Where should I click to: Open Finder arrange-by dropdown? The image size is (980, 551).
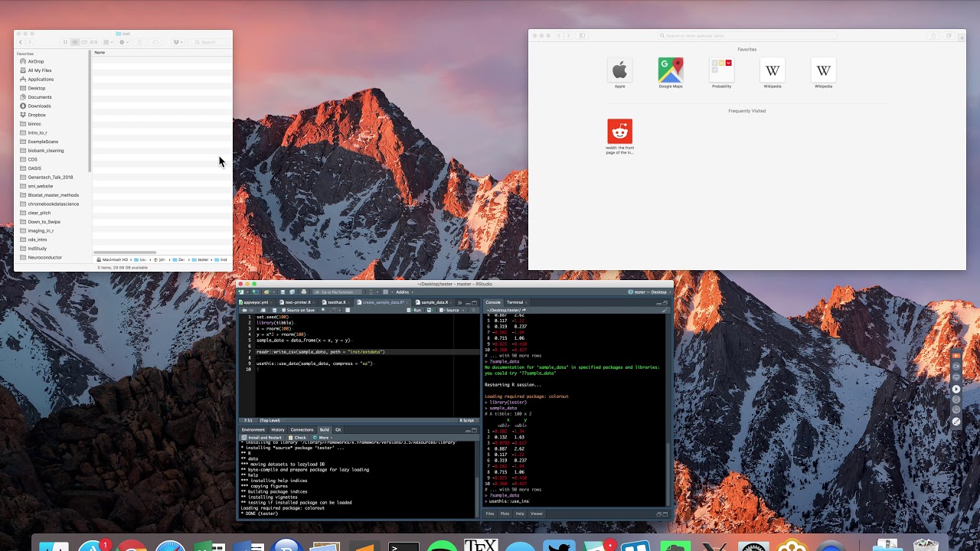(x=108, y=42)
